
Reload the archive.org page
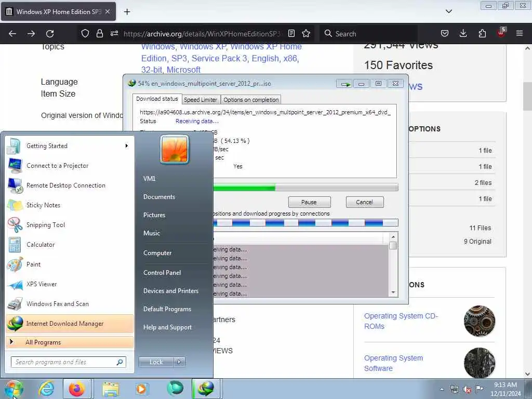pyautogui.click(x=50, y=34)
